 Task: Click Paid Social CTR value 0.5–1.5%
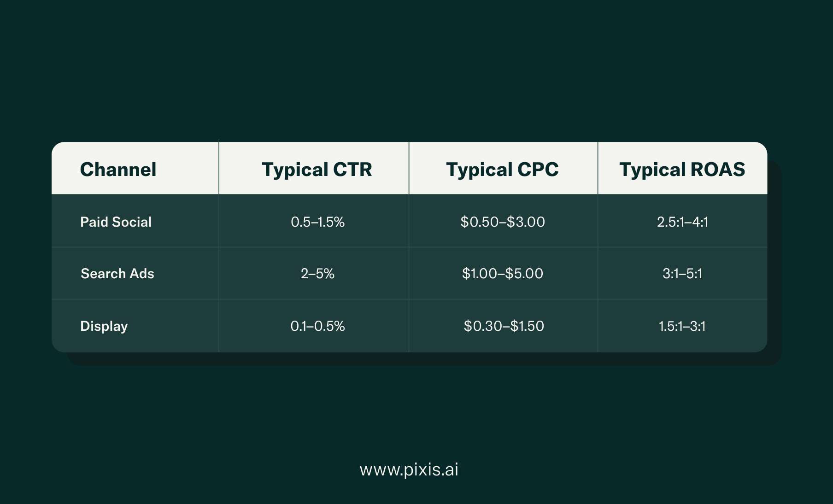point(317,222)
